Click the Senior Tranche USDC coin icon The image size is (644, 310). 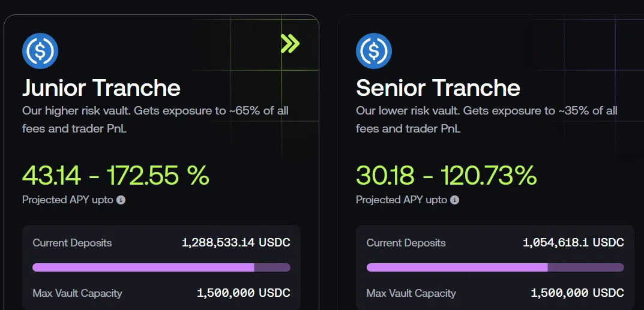click(374, 51)
